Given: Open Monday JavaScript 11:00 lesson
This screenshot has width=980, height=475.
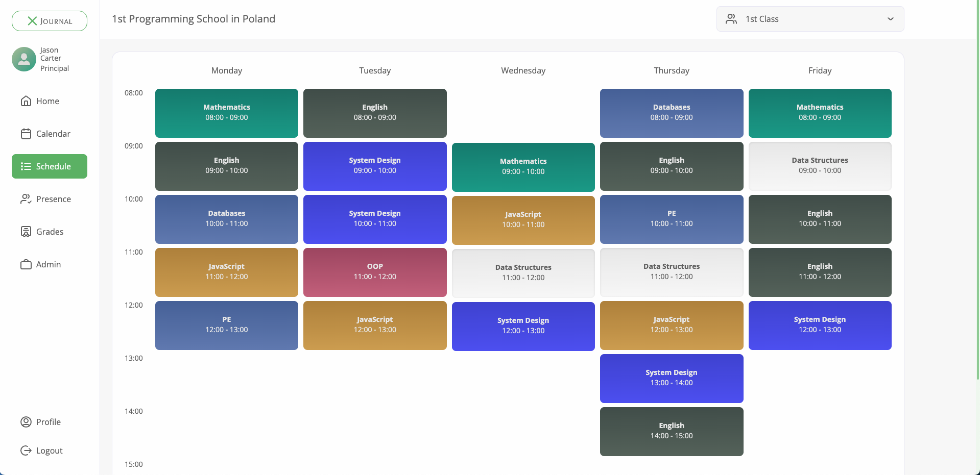Looking at the screenshot, I should pos(227,272).
